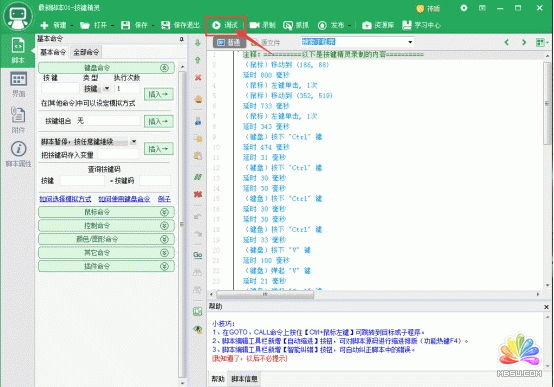Click the redo arrow in editor toolbar
The width and height of the screenshot is (554, 387).
[x=198, y=234]
